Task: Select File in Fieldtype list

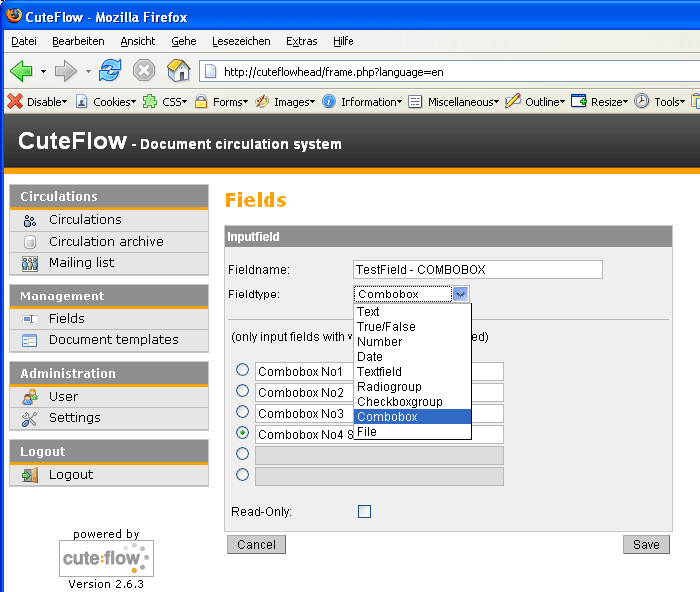Action: 413,432
